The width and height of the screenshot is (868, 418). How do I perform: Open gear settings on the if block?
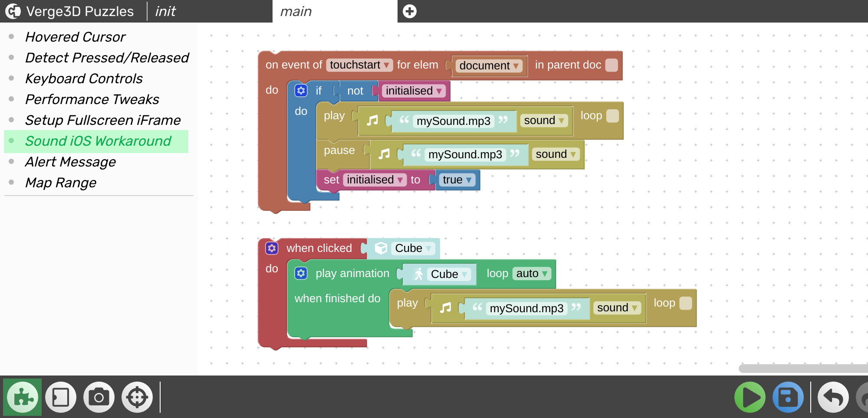[x=301, y=91]
